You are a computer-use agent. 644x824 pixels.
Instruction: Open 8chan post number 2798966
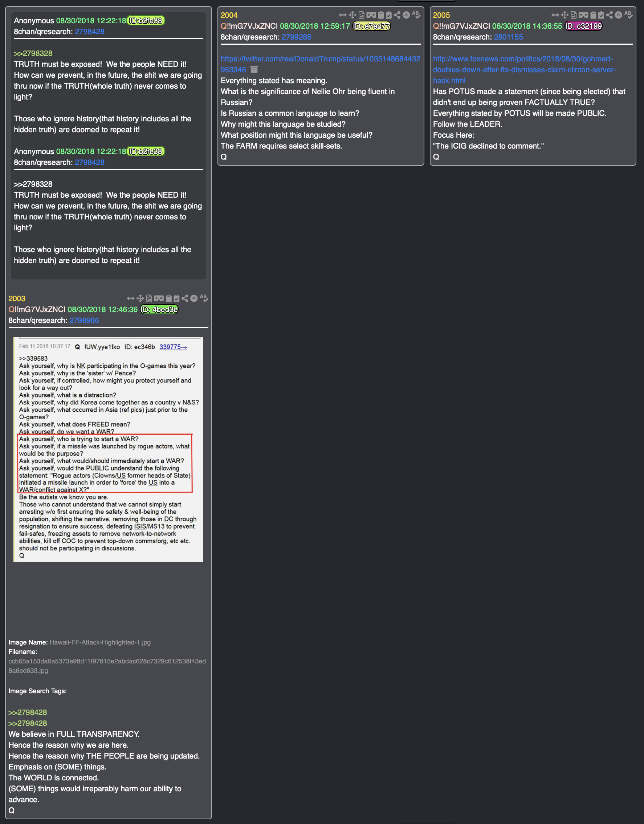pyautogui.click(x=84, y=320)
